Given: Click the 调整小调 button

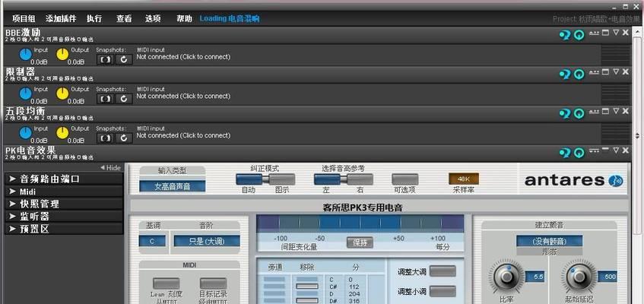Looking at the screenshot, I should [443, 291].
